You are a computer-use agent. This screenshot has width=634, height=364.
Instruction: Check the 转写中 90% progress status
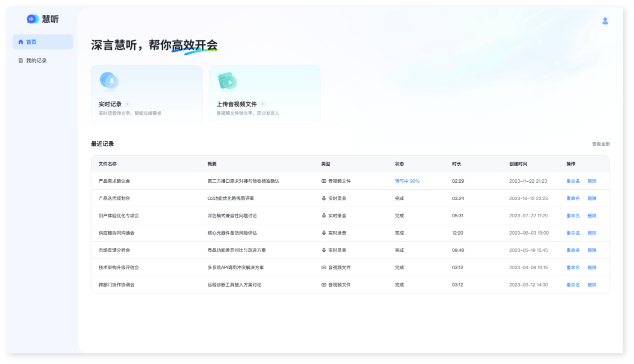407,181
